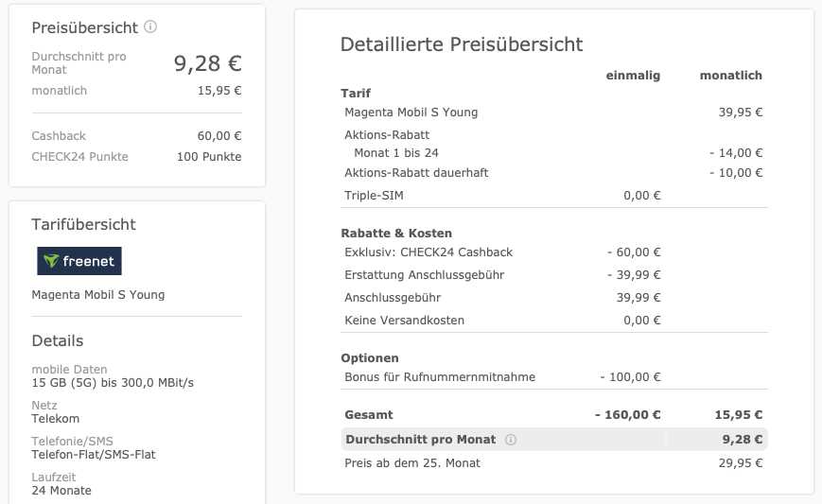The image size is (822, 504).
Task: Click the Erstattung Anschlussgebühr row
Action: point(553,274)
